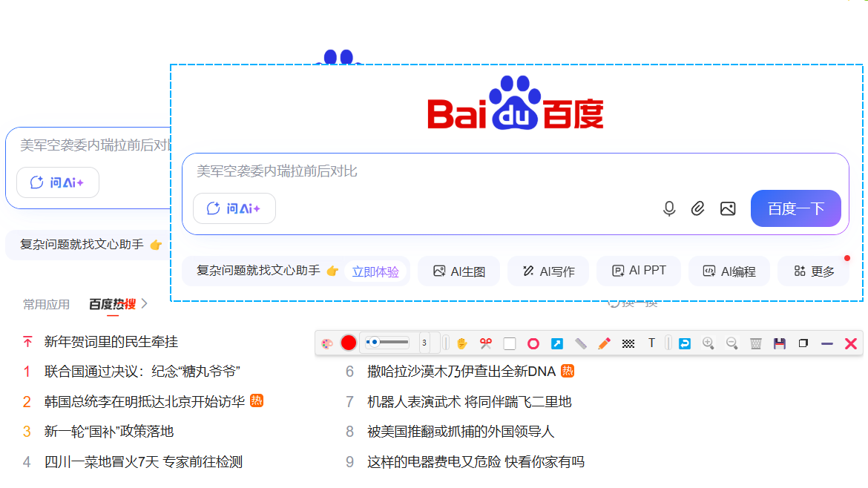
Task: Click the image search icon in the search box
Action: click(728, 208)
